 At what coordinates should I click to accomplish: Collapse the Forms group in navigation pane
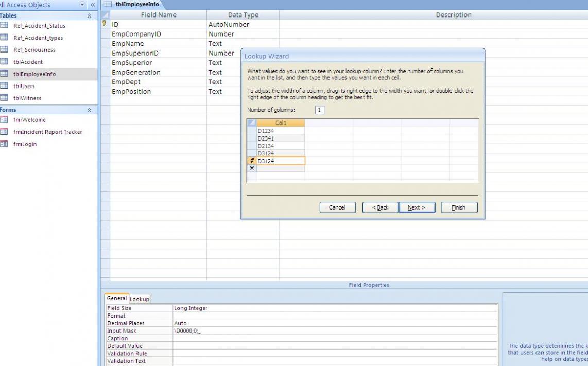[90, 110]
